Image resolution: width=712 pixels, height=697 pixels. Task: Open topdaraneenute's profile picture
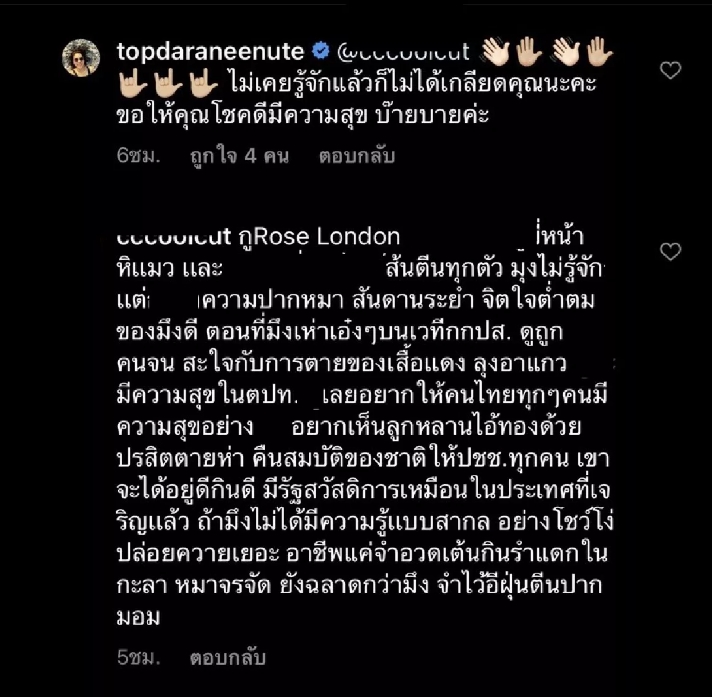pyautogui.click(x=81, y=58)
